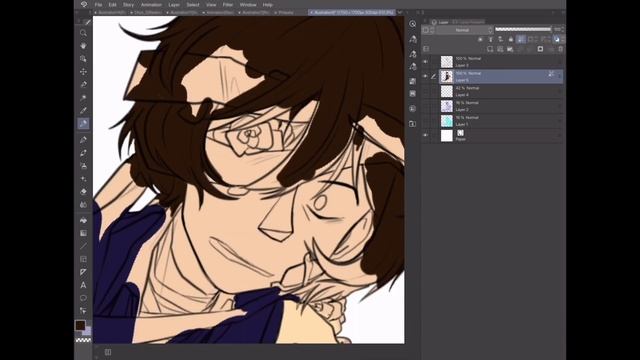Click the highlighted Pen tool
Viewport: 640px width, 360px height.
(83, 123)
